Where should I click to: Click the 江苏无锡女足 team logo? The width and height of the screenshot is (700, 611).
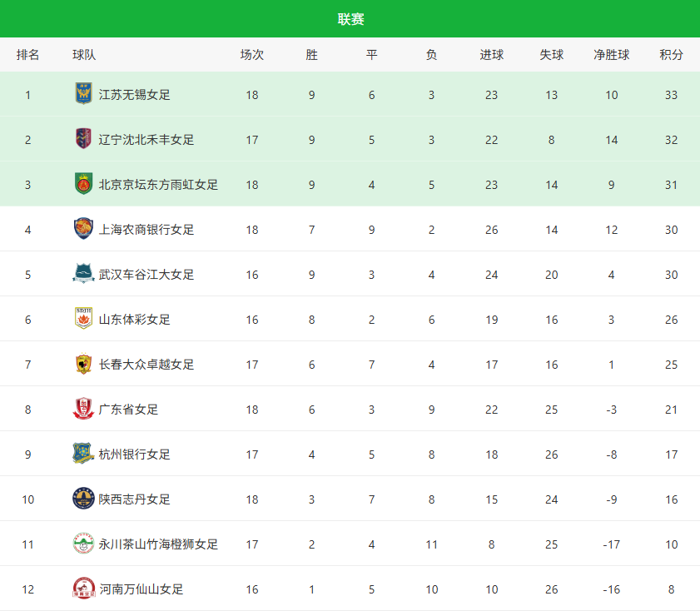(x=83, y=94)
